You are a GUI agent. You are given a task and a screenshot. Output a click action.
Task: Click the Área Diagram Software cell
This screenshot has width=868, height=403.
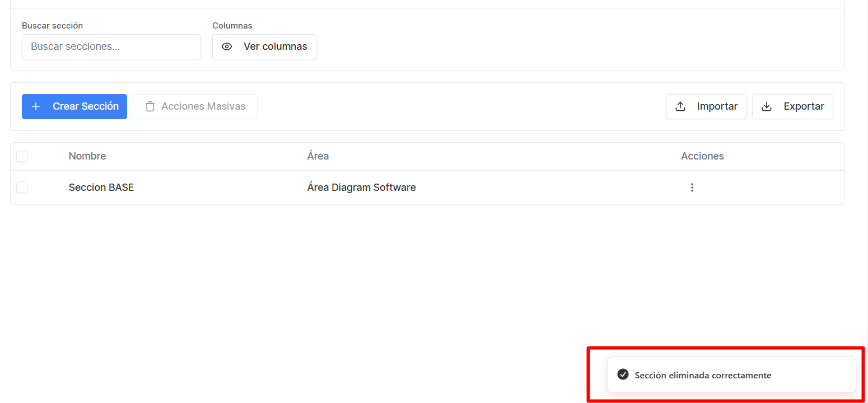362,188
